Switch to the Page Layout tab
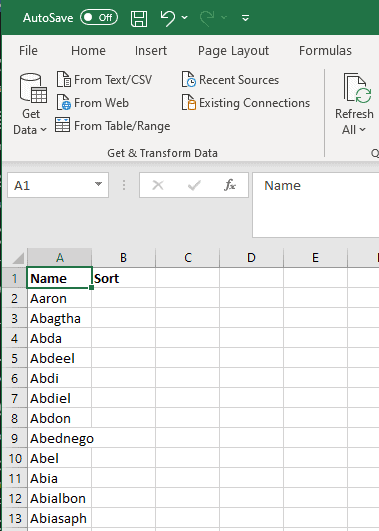The width and height of the screenshot is (379, 531). click(x=233, y=51)
